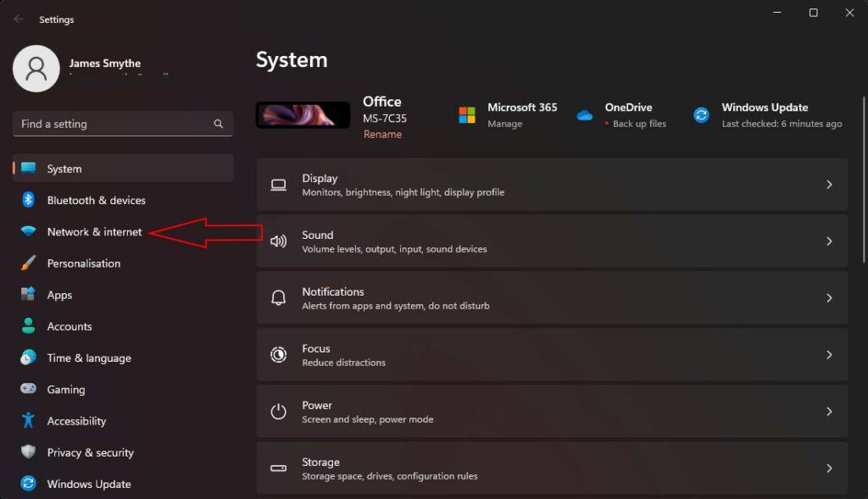Open the Storage row chevron
868x499 pixels.
(829, 469)
